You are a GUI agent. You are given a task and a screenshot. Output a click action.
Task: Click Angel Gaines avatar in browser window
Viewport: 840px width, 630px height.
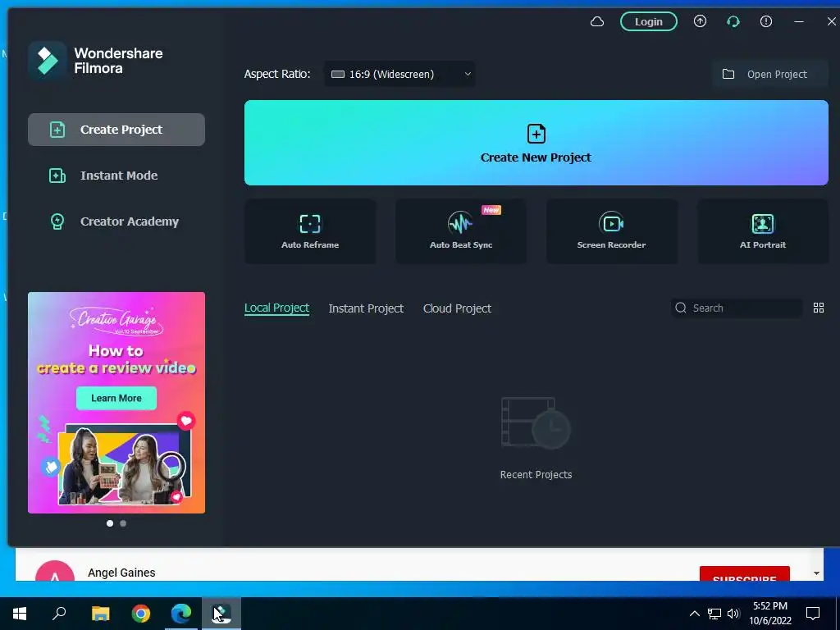click(55, 571)
